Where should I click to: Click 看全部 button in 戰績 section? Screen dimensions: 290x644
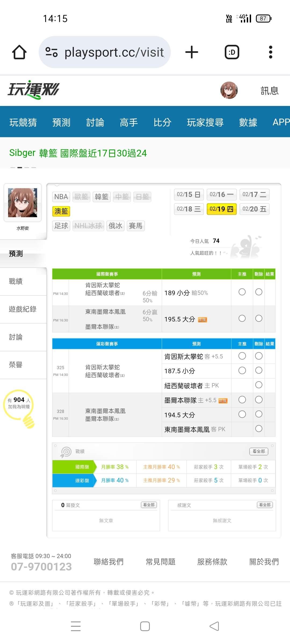[x=259, y=451]
